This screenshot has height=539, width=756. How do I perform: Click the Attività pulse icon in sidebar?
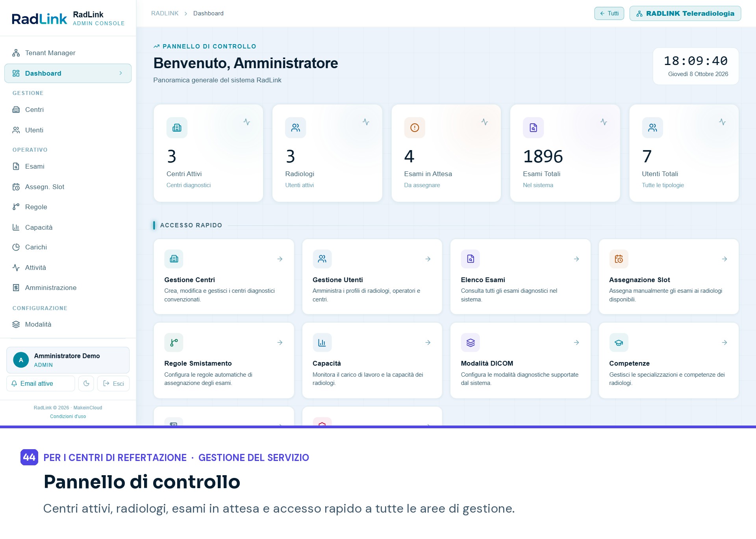pos(16,268)
